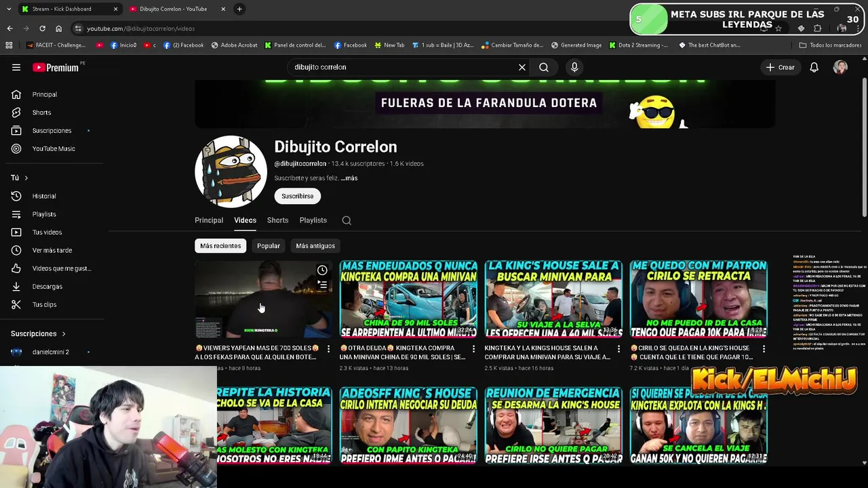868x488 pixels.
Task: Open options for KINGTEKA Y LA KINGS HOUSE video
Action: point(618,348)
